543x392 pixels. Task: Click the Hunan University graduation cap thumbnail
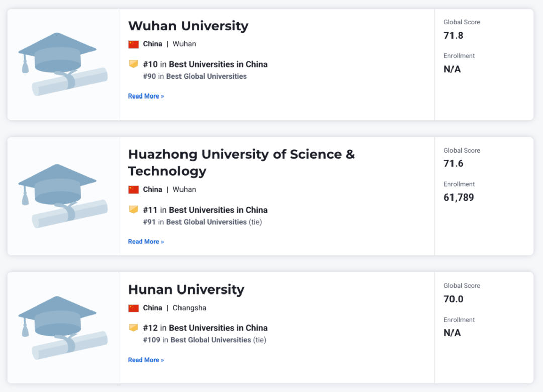point(63,328)
